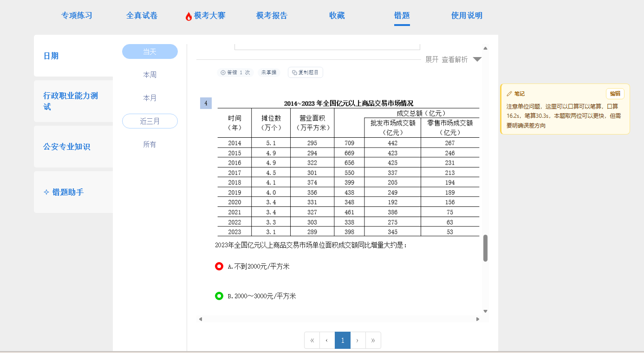Filter wrong questions by 本周
The height and width of the screenshot is (353, 644).
(x=150, y=75)
